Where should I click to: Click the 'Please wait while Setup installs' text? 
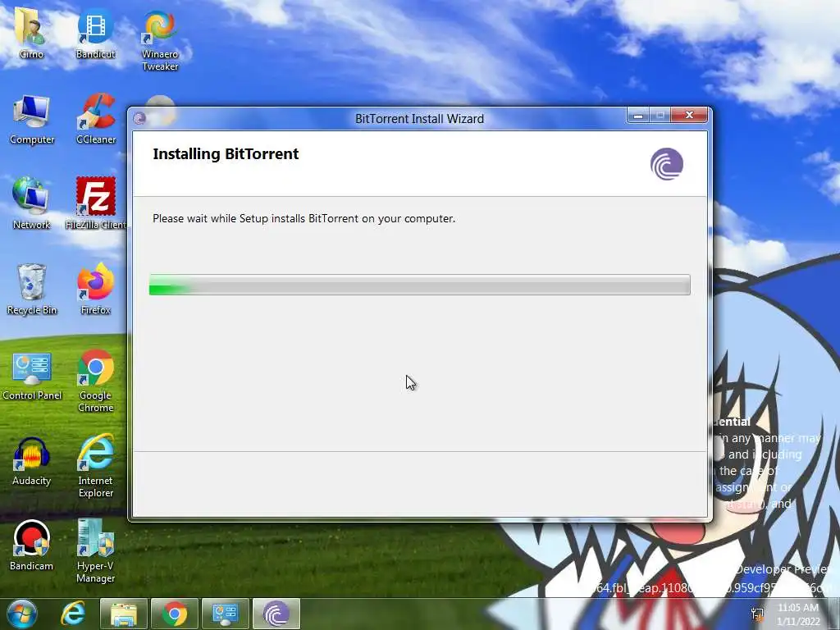304,218
